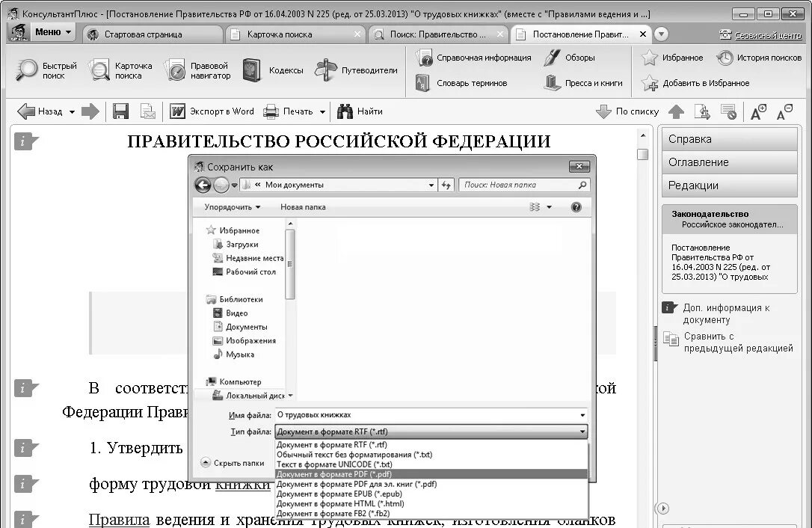Screen dimensions: 812x528
Task: Open Путеводители guides
Action: [x=356, y=70]
